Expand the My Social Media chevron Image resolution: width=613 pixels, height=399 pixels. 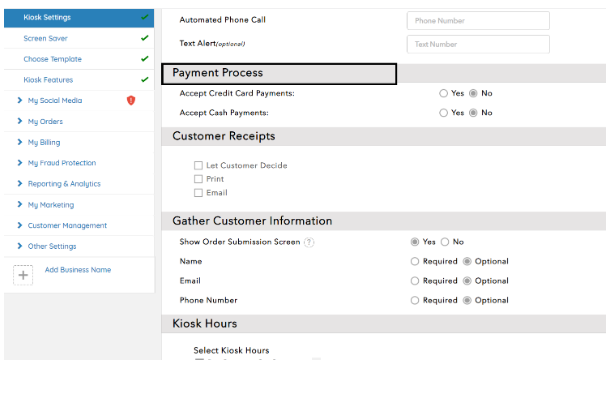pyautogui.click(x=20, y=100)
